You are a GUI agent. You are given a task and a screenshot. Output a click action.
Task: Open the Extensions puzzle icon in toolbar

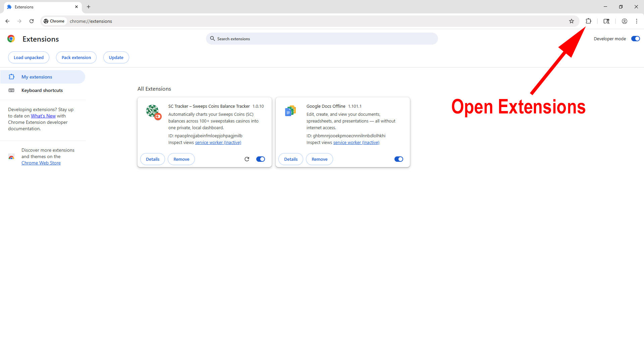click(x=588, y=21)
